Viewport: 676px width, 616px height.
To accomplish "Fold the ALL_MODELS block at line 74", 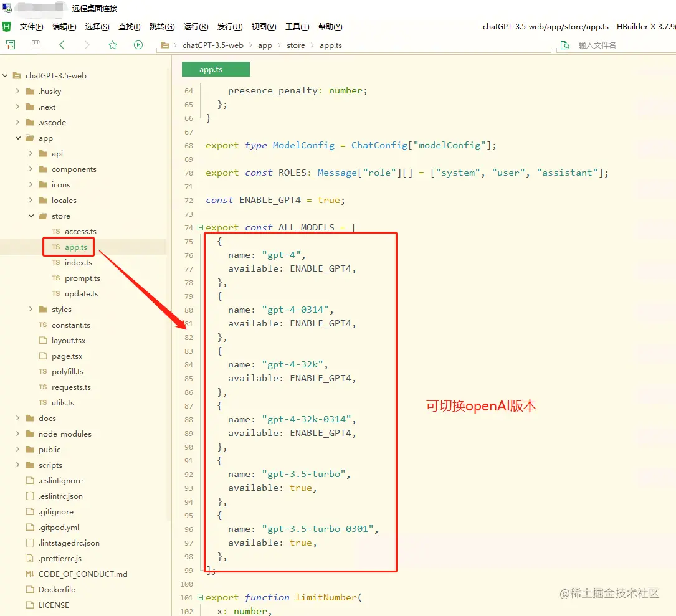I will (200, 227).
